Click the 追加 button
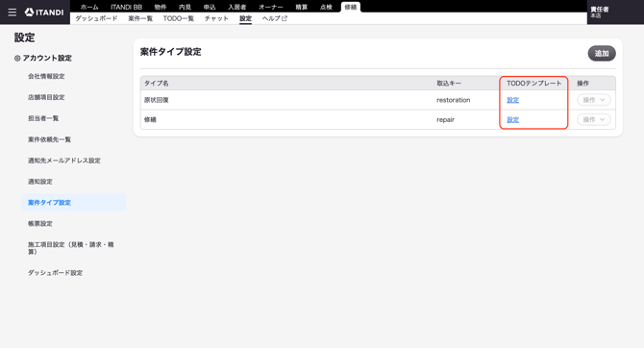Viewport: 644px width, 348px height. (x=602, y=54)
